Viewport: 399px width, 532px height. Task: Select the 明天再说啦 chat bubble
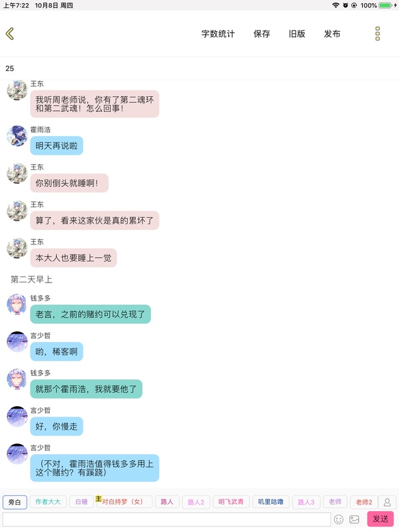[x=57, y=146]
